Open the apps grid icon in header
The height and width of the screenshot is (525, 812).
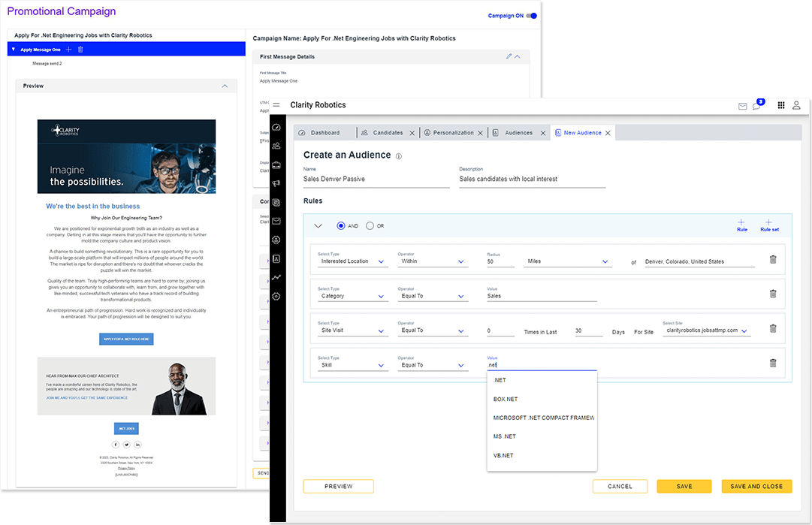click(x=781, y=105)
